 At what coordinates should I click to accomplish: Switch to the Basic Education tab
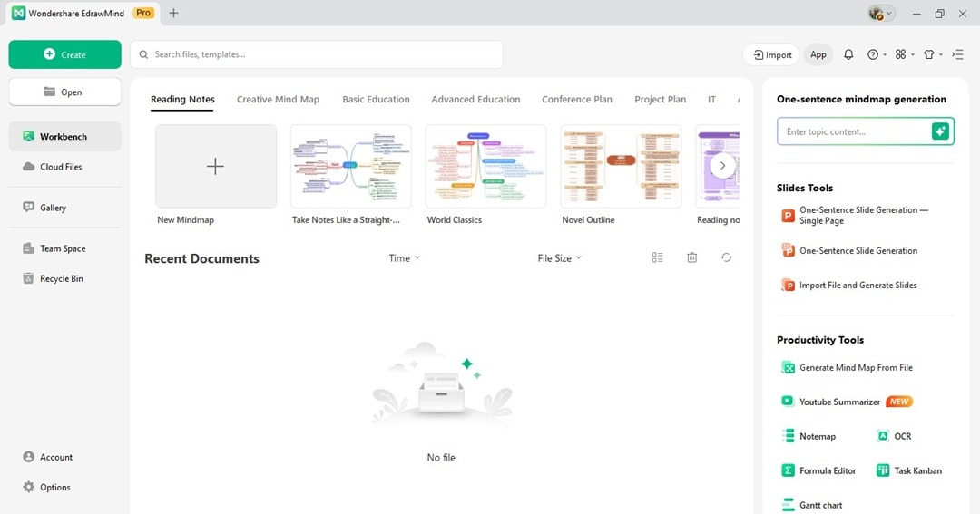(377, 100)
